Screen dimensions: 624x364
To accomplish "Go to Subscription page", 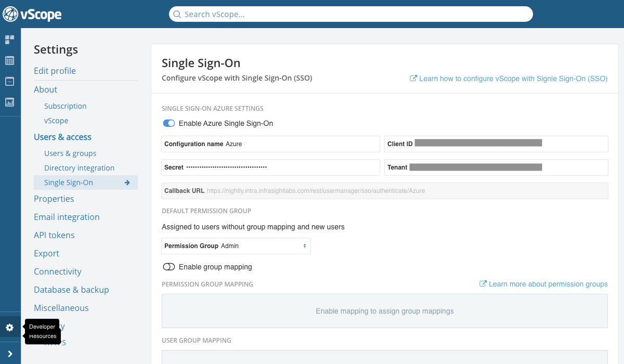I will coord(65,106).
